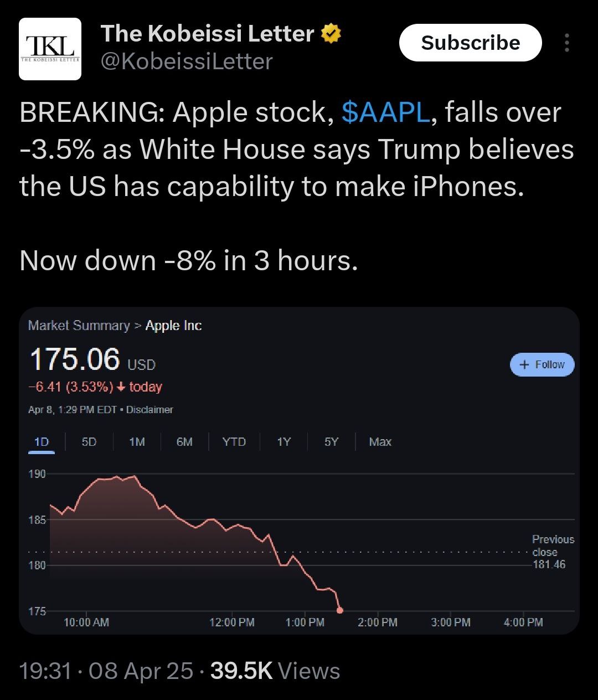
Task: Select the Max chart range
Action: click(380, 442)
